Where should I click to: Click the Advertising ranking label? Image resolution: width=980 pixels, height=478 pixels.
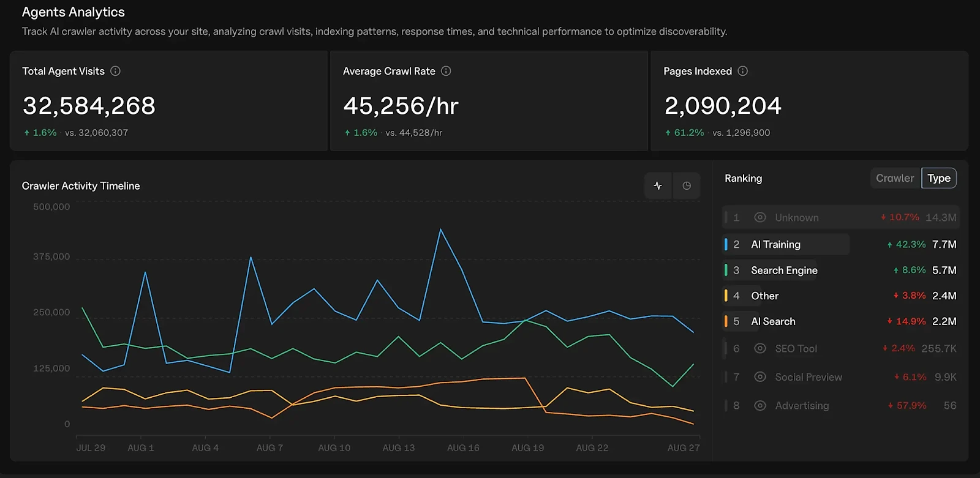click(x=802, y=405)
